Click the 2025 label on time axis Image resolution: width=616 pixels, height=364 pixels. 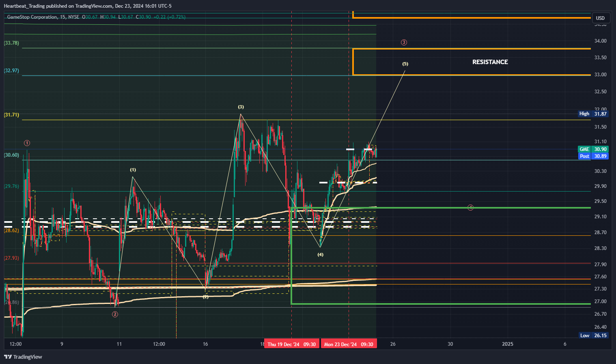pyautogui.click(x=507, y=344)
